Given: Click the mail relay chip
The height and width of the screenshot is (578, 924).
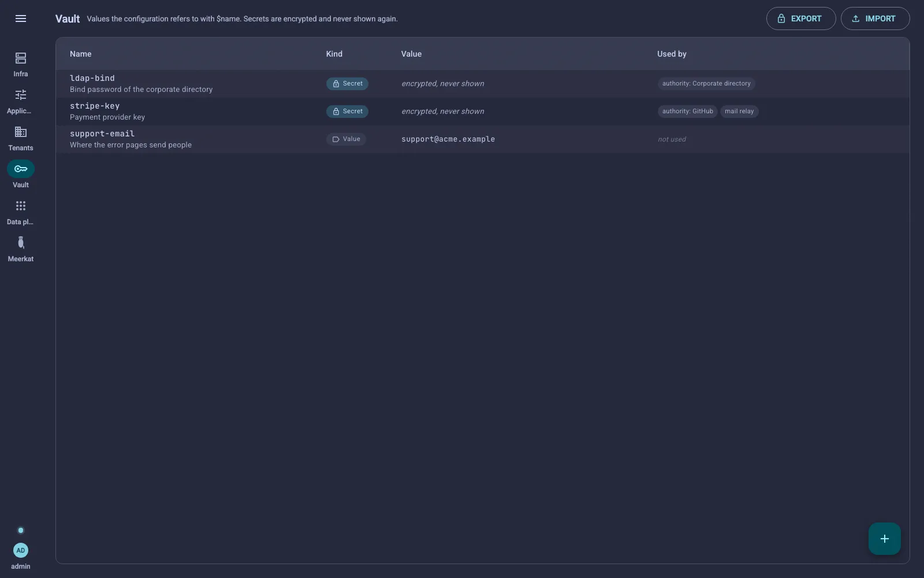Looking at the screenshot, I should point(739,112).
